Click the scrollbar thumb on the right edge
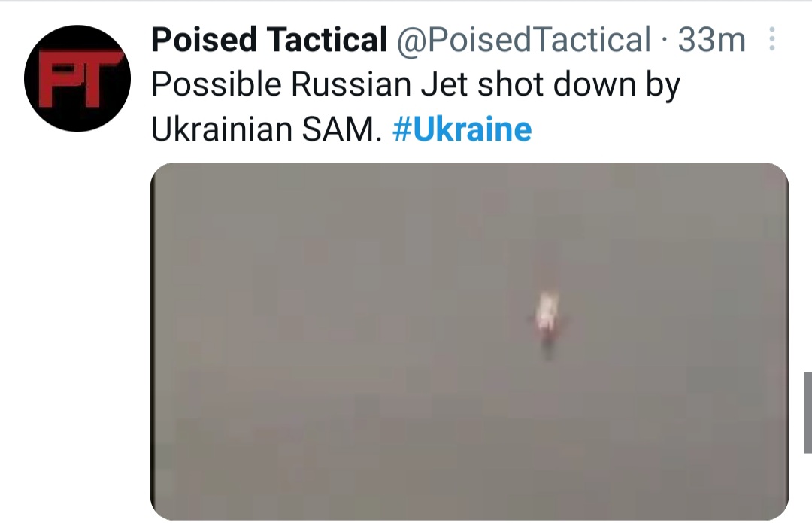The height and width of the screenshot is (523, 812). pos(807,412)
